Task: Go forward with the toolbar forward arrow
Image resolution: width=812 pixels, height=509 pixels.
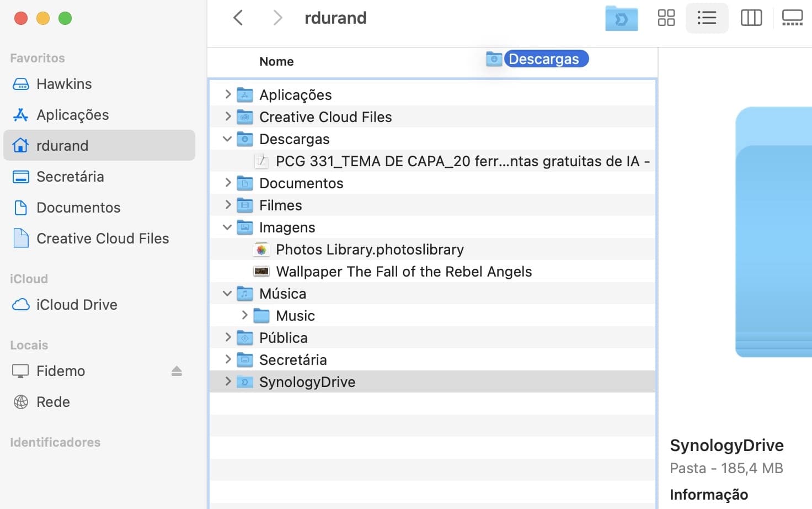Action: tap(278, 18)
